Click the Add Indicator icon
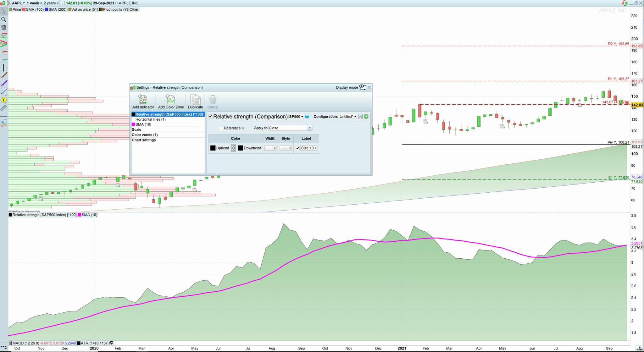 [143, 100]
